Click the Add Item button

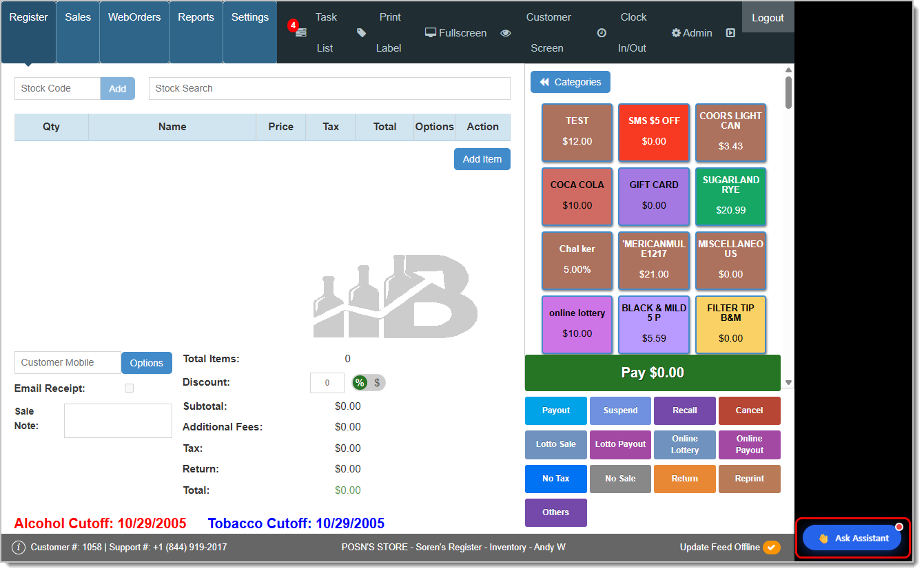click(482, 159)
